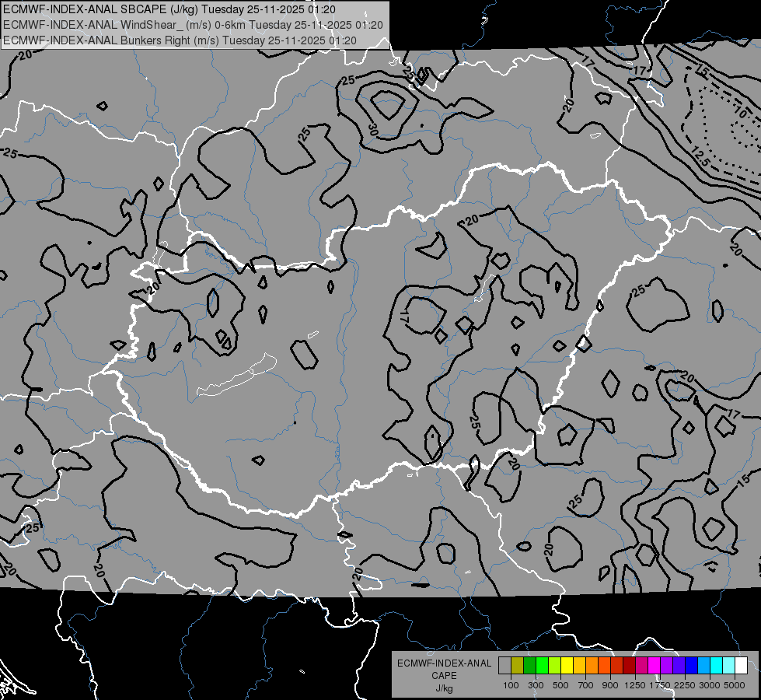761x700 pixels.
Task: Click the 700 legend value
Action: [x=586, y=685]
